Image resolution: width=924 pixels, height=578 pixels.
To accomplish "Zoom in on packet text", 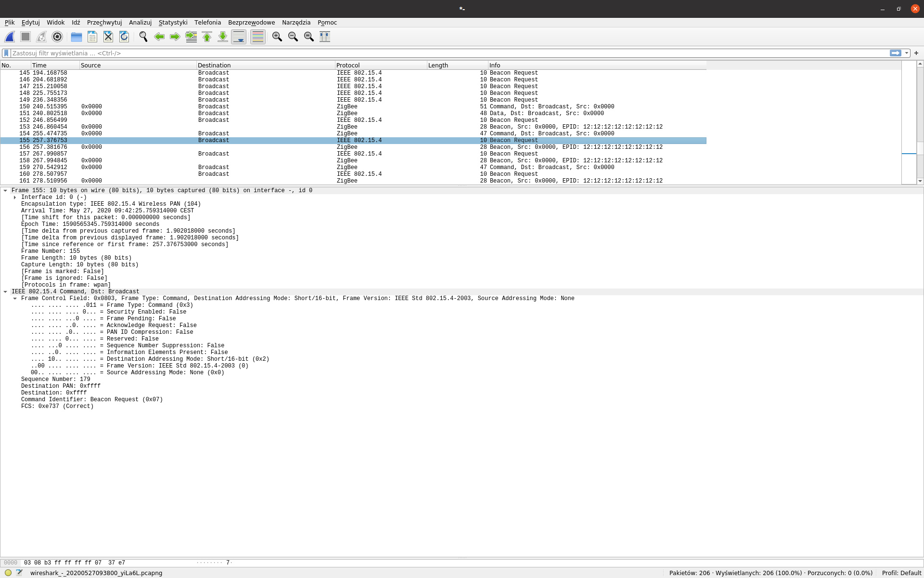I will click(277, 37).
